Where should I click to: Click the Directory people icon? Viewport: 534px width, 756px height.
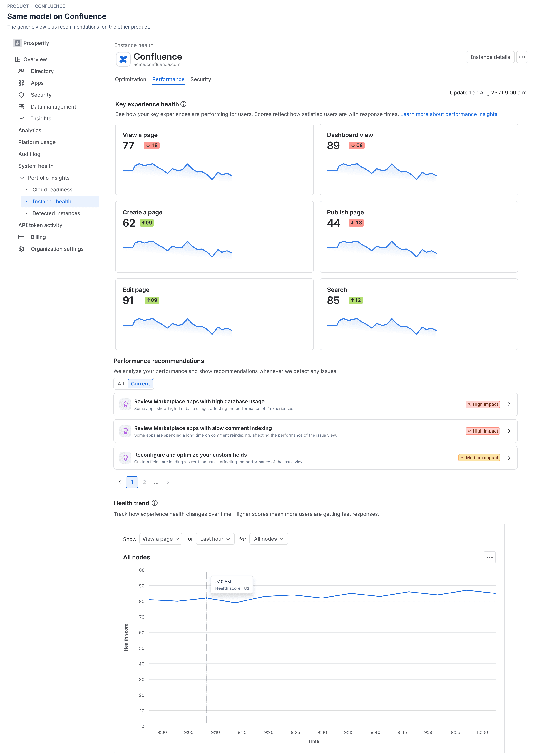(21, 71)
